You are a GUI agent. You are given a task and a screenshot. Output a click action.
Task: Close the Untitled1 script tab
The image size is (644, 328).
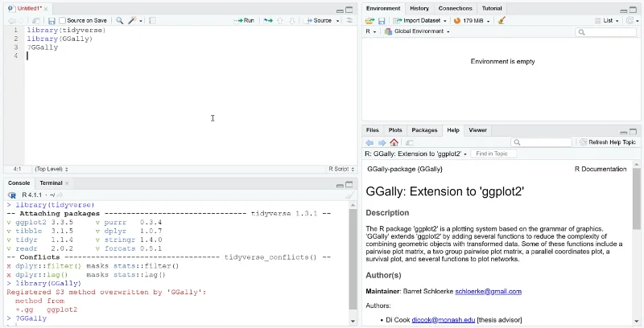[x=46, y=9]
